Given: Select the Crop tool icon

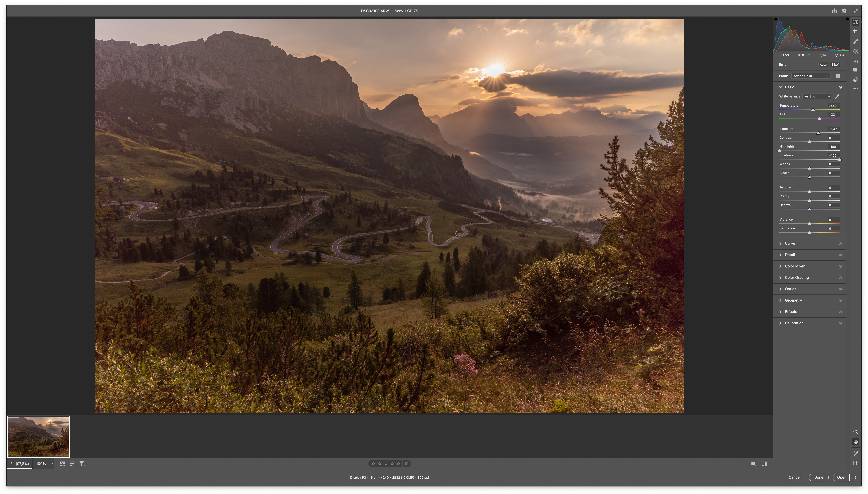Looking at the screenshot, I should click(x=856, y=32).
